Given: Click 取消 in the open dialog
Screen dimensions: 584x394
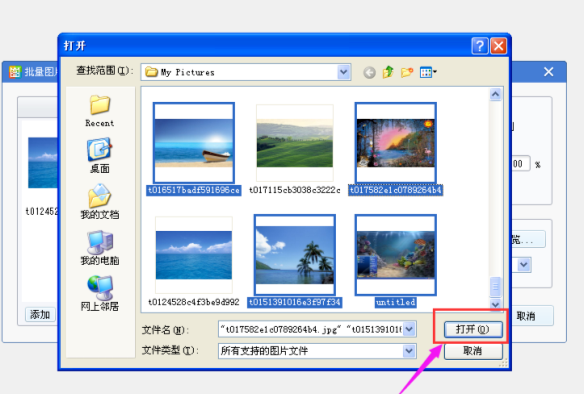Looking at the screenshot, I should 473,351.
